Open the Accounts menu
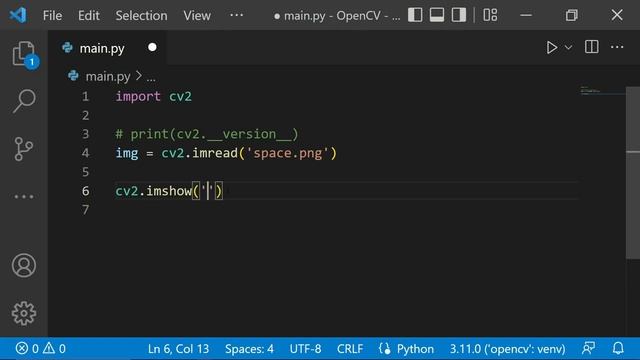The image size is (640, 360). (24, 266)
